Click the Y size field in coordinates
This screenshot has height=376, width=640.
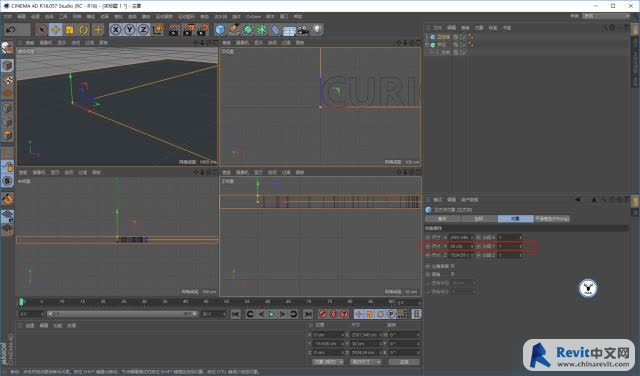[x=366, y=344]
